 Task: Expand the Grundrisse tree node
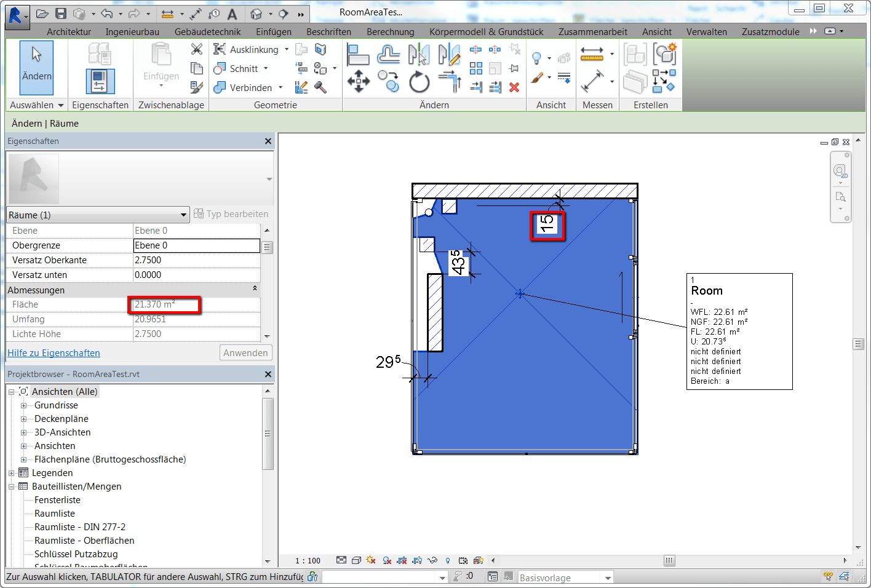[24, 405]
